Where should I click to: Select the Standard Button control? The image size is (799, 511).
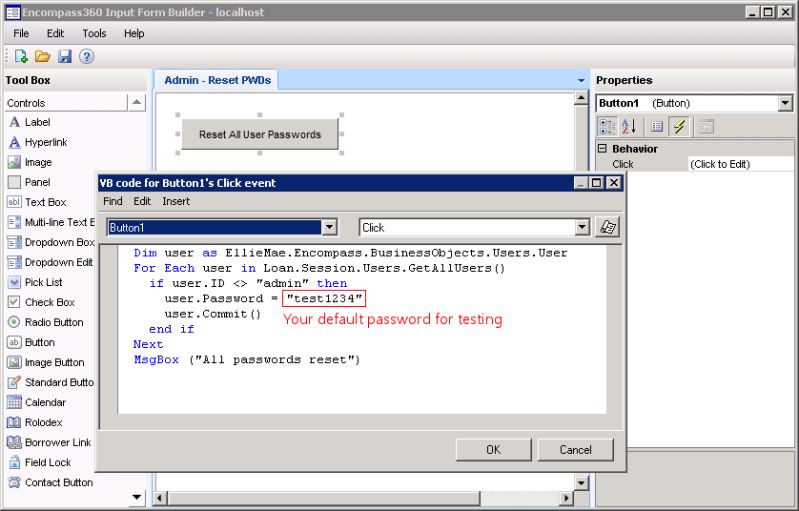coord(51,382)
